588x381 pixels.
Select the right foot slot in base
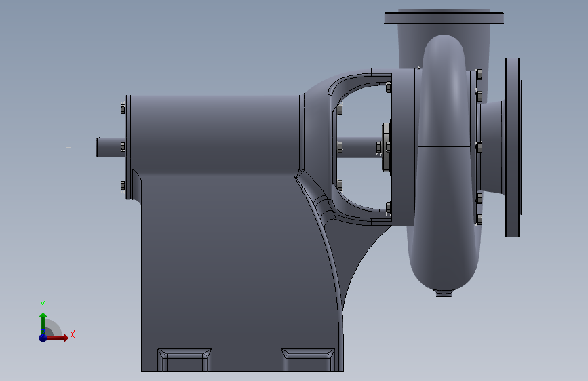(x=308, y=360)
